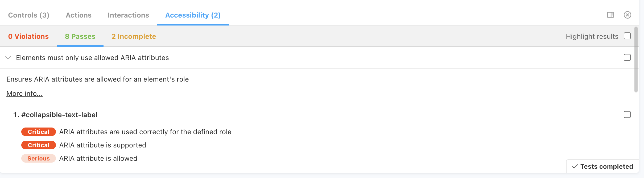Click the Tests completed checkmark icon
Image resolution: width=644 pixels, height=178 pixels.
tap(575, 167)
